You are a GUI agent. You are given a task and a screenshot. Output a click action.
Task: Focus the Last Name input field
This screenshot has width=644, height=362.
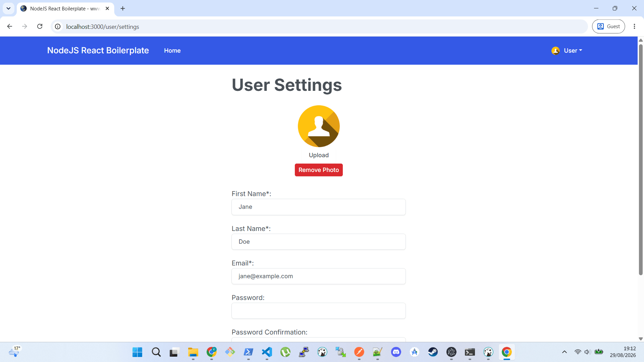click(319, 242)
